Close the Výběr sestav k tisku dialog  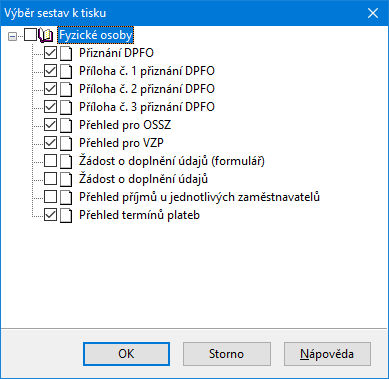tap(373, 13)
